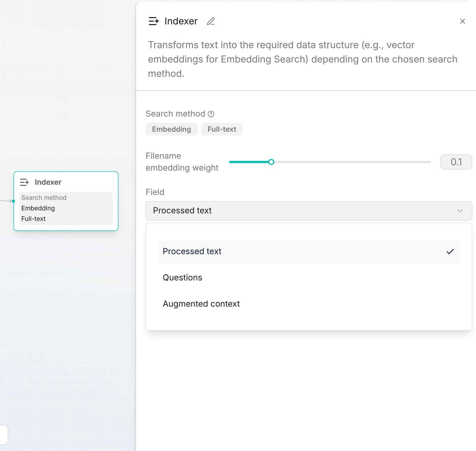Click the Indexer title in the panel header
Viewport: 476px width, 451px height.
coord(181,21)
